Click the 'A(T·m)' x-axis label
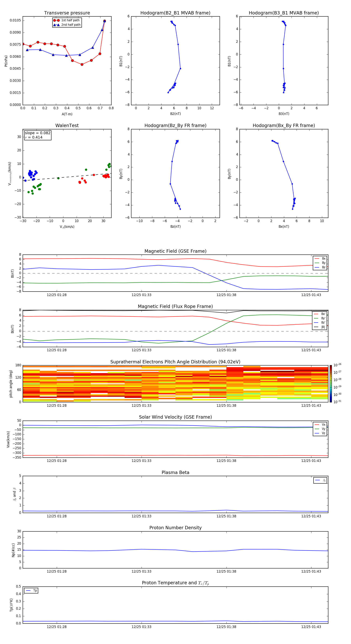This screenshot has height=644, width=351. [x=67, y=114]
